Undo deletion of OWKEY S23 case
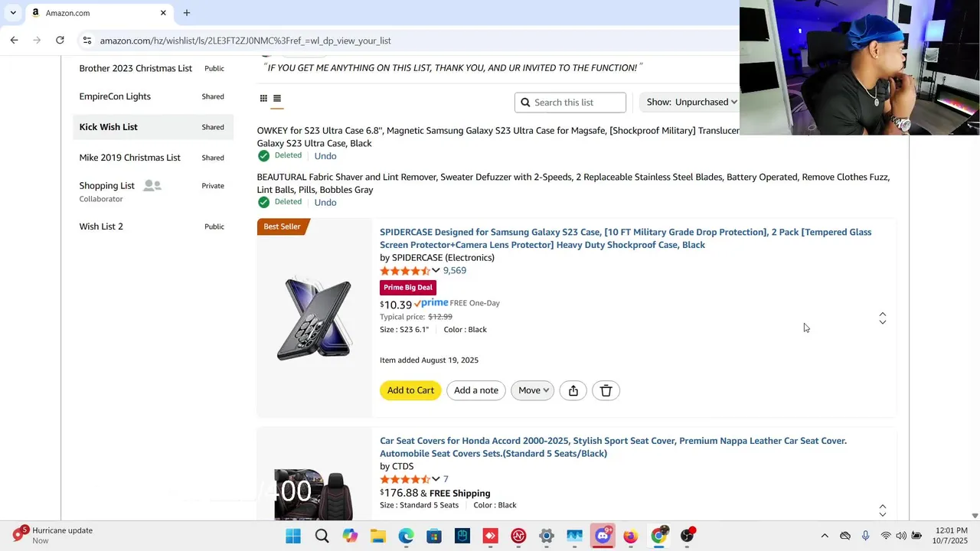 [x=325, y=156]
